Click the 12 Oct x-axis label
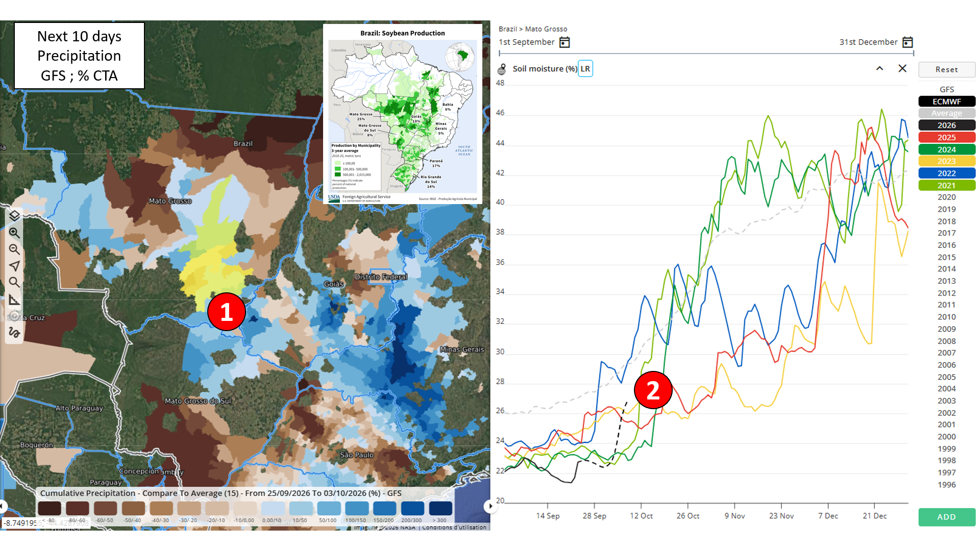 pos(641,516)
